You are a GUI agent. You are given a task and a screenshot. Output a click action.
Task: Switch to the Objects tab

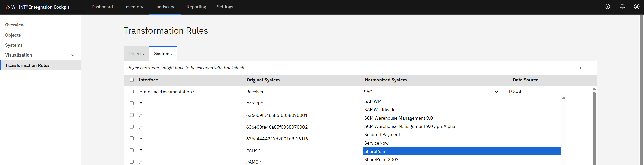coord(136,54)
